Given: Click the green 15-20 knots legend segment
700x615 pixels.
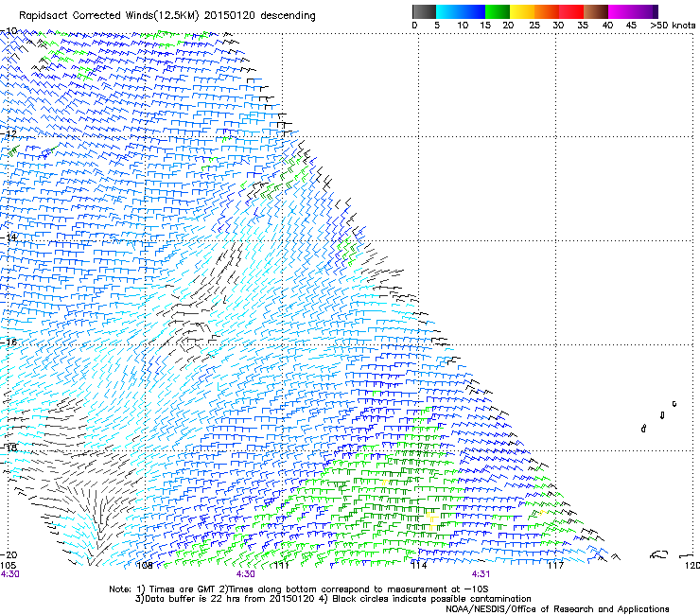Looking at the screenshot, I should 498,11.
